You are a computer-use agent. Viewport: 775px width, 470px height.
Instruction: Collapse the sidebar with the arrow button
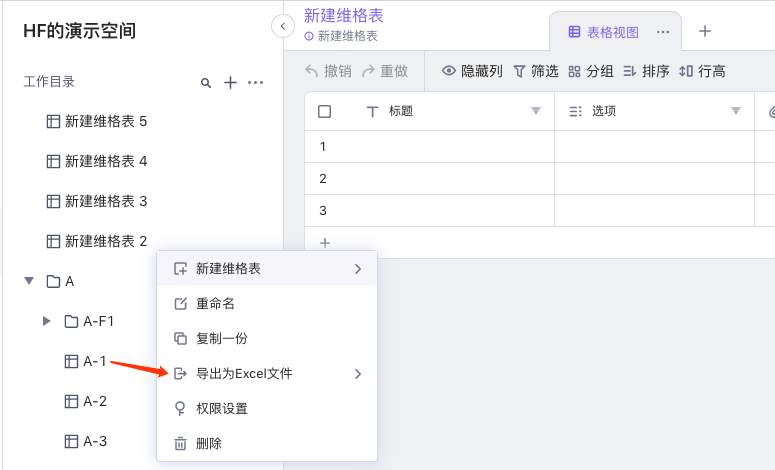click(283, 26)
